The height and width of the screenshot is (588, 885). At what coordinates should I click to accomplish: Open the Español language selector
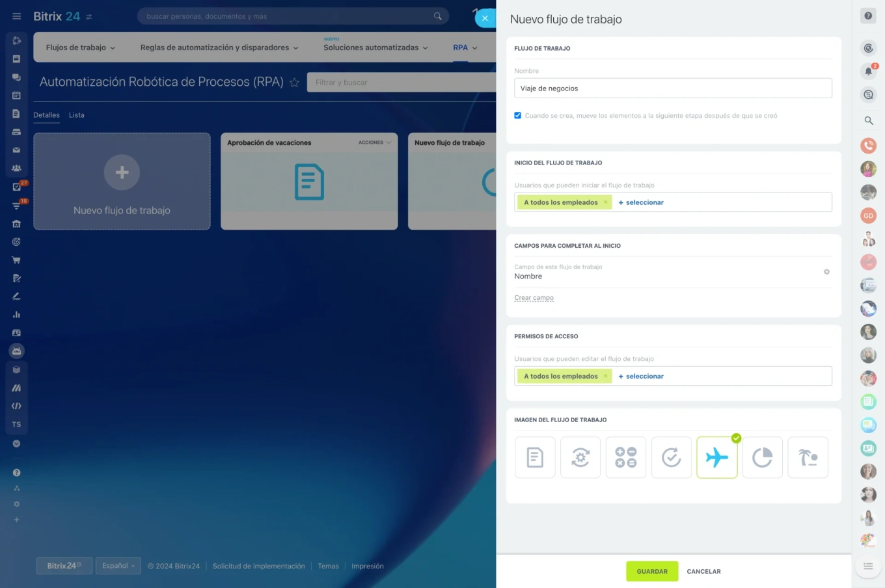(118, 566)
